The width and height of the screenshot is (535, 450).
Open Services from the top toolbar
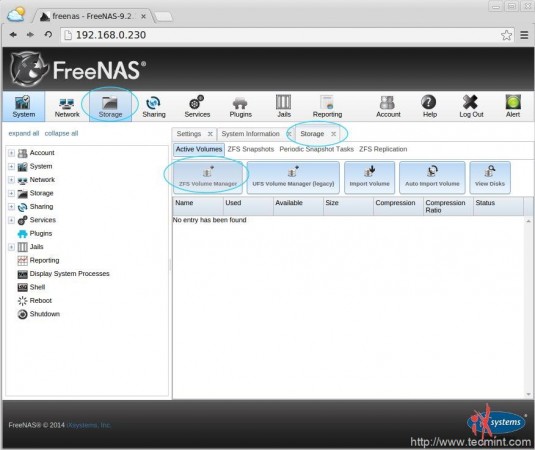pos(197,106)
